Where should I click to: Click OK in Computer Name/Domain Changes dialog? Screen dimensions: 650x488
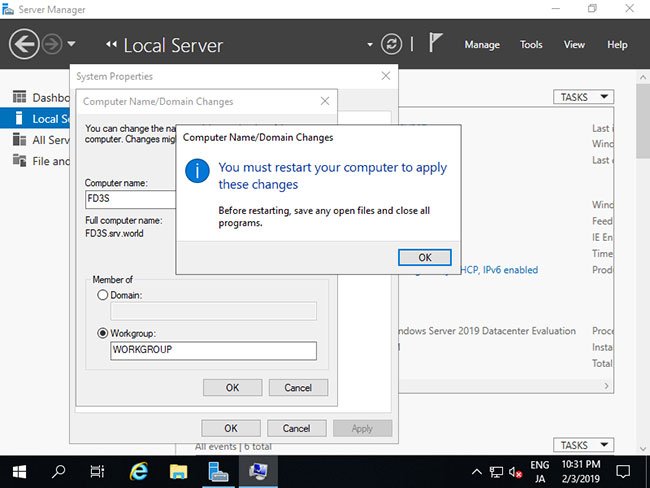[x=232, y=388]
